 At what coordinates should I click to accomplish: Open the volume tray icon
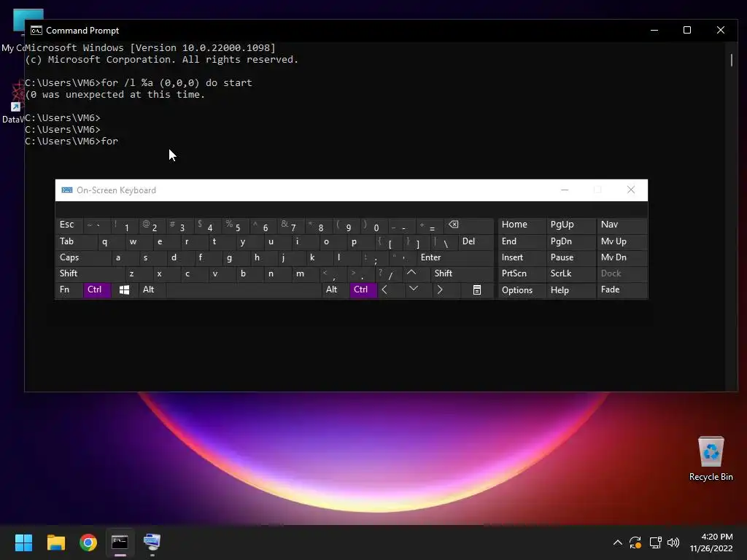[x=673, y=542]
